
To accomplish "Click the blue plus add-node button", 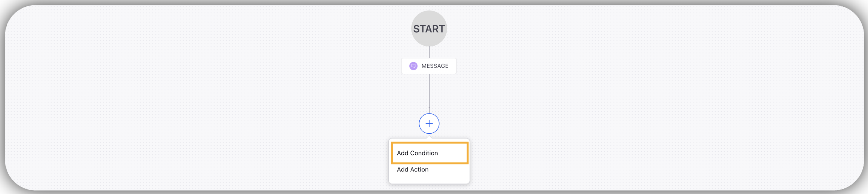I will 429,124.
